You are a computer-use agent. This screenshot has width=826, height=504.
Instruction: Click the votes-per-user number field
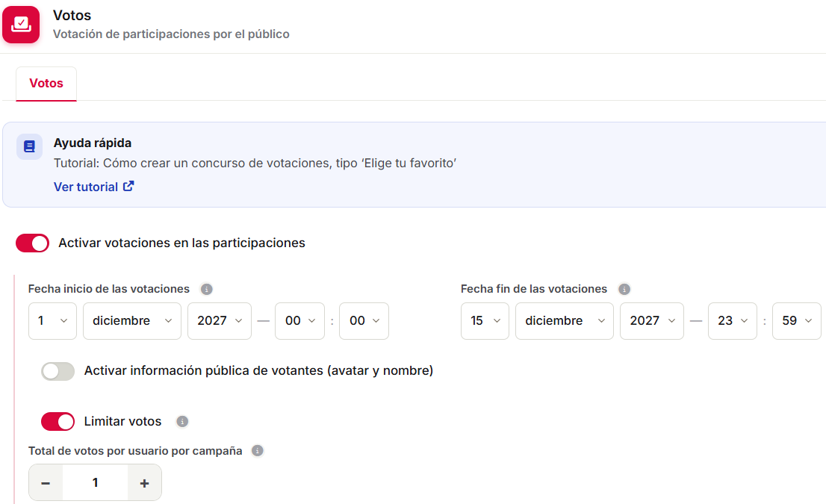click(96, 482)
